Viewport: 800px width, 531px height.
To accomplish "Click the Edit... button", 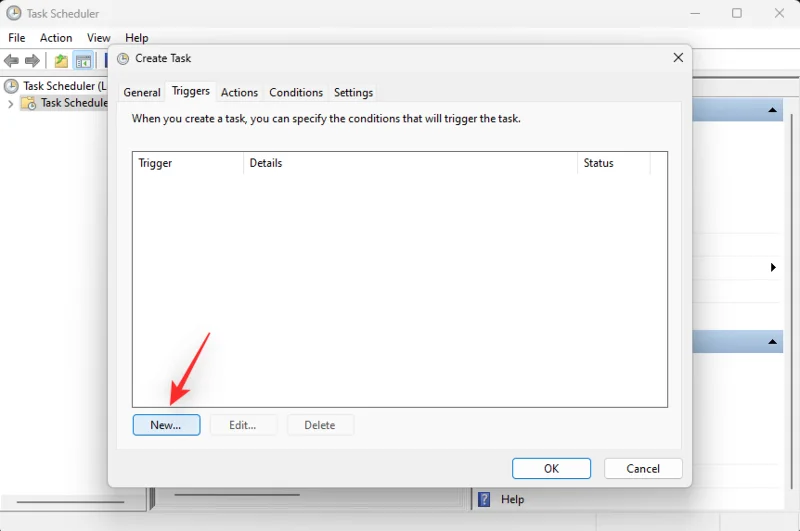I will (243, 425).
